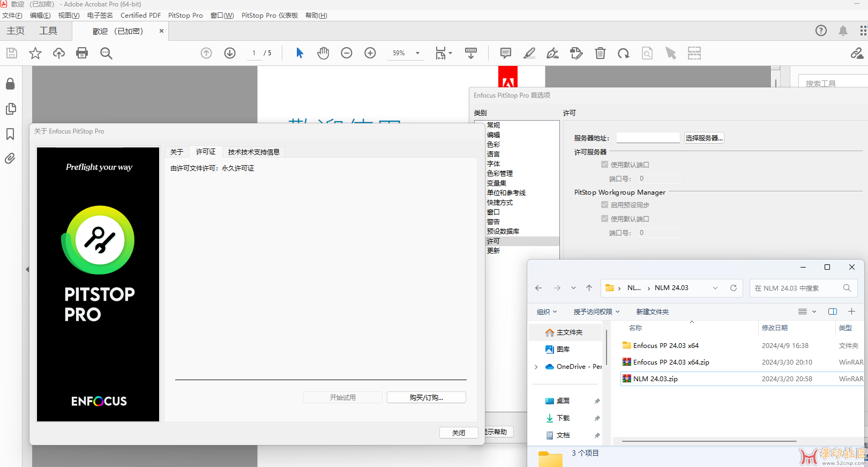Zoom in with the plus icon

(x=370, y=53)
